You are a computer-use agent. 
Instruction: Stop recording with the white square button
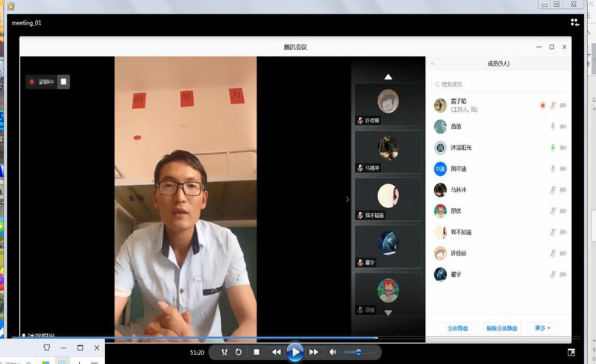click(x=63, y=82)
